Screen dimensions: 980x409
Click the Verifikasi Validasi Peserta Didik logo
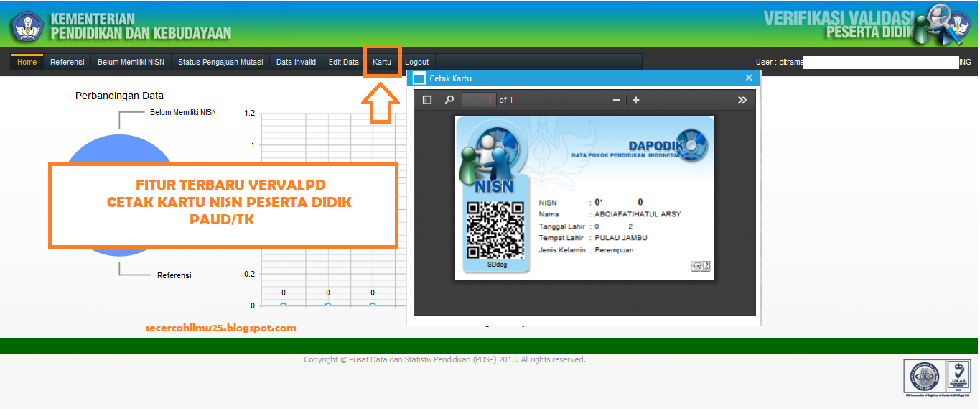867,25
